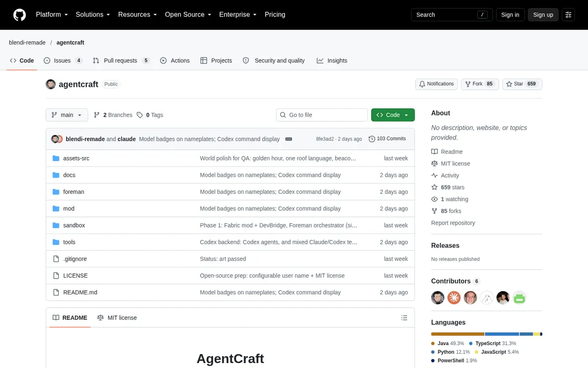Click the header Search box

(x=451, y=15)
